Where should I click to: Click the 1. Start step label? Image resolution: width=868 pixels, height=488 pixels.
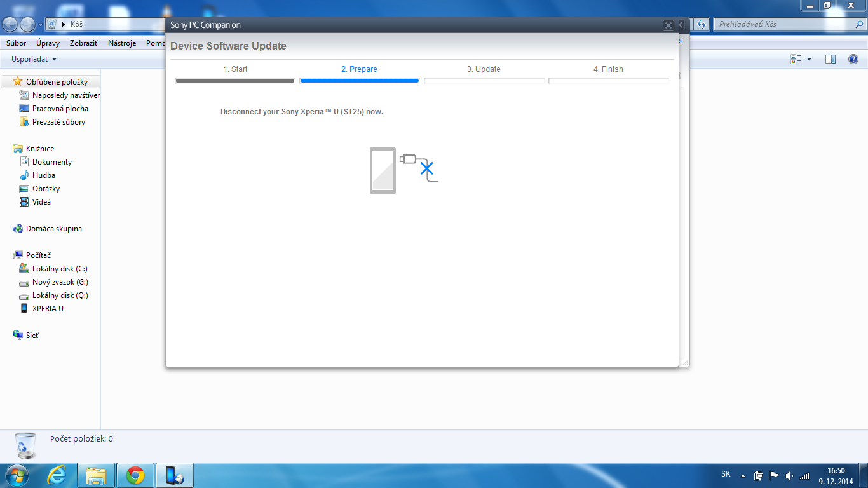[235, 69]
